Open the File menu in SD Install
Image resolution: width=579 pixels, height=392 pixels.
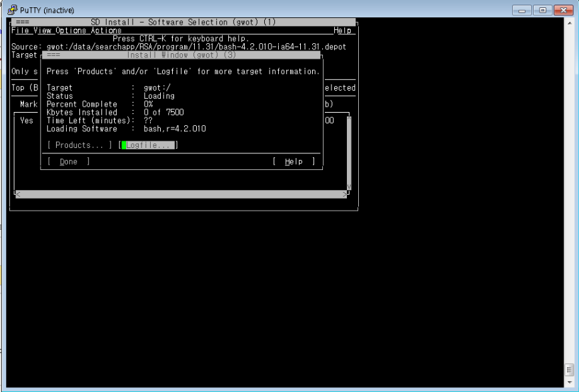20,31
